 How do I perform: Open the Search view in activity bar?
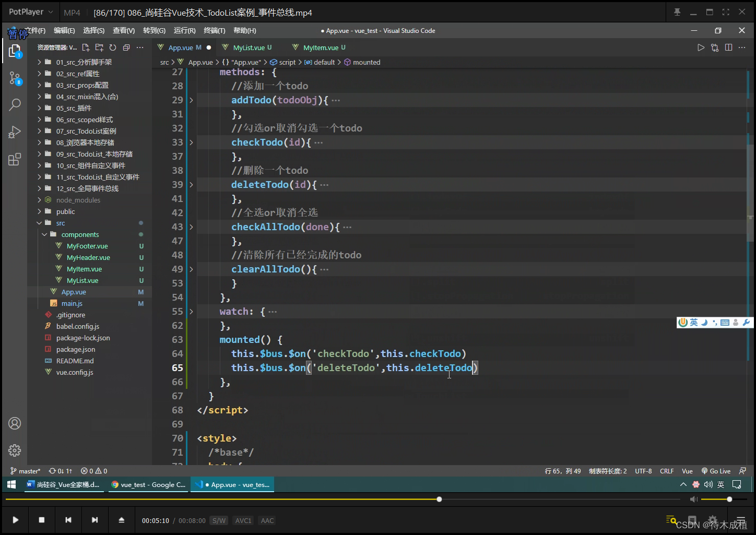pyautogui.click(x=15, y=104)
